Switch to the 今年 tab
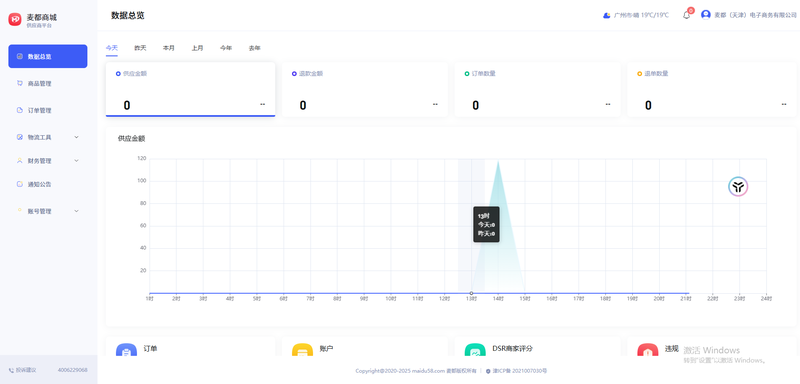Image resolution: width=800 pixels, height=384 pixels. pos(226,48)
